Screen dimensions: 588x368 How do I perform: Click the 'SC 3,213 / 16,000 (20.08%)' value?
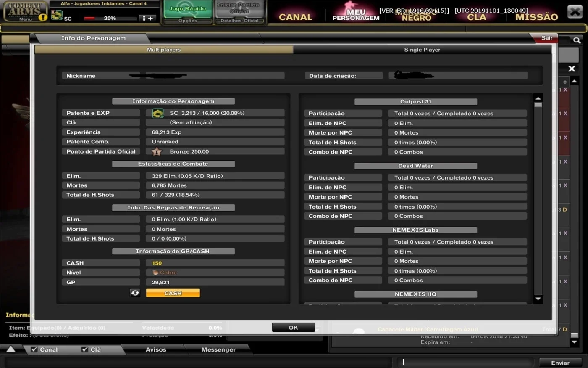pos(207,113)
